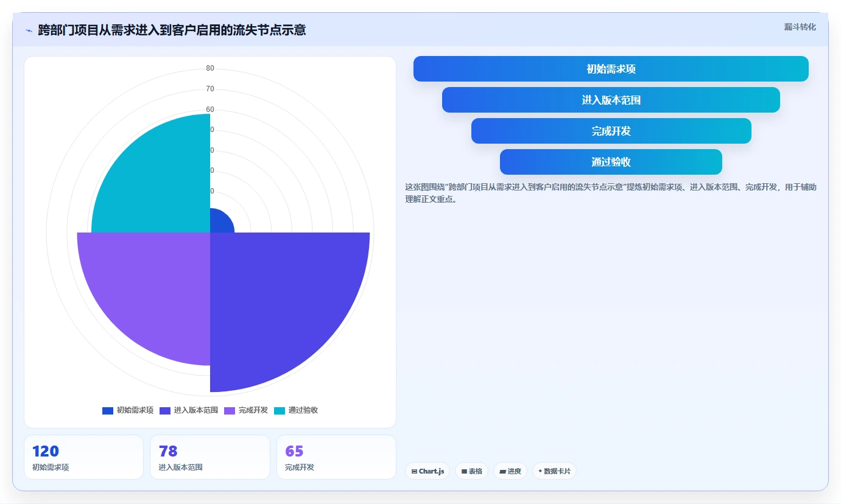Select the 120 初始需求项 data card
The image size is (841, 504).
[83, 457]
